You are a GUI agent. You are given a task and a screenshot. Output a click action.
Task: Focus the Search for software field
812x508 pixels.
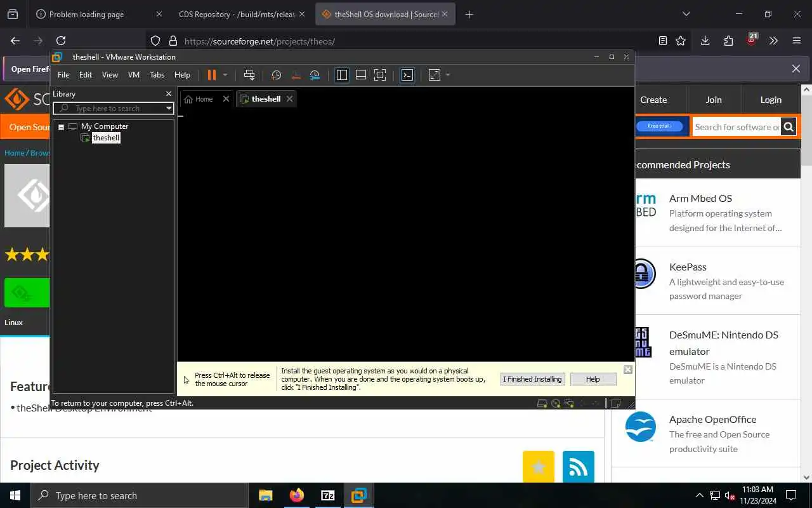pyautogui.click(x=737, y=127)
